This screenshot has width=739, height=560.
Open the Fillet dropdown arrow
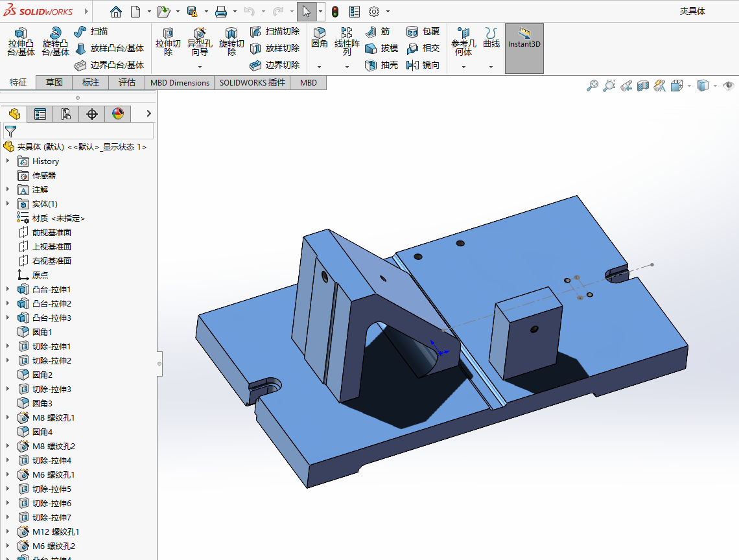pos(319,67)
